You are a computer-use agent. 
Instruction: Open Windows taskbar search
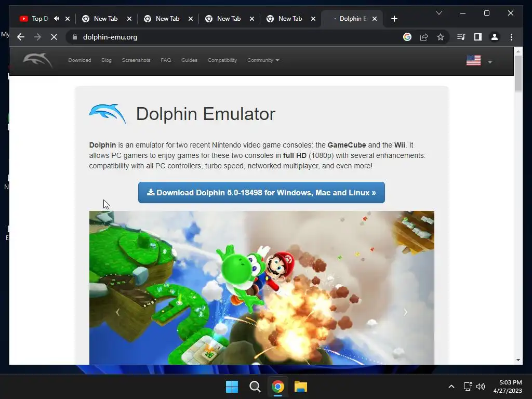(x=255, y=387)
